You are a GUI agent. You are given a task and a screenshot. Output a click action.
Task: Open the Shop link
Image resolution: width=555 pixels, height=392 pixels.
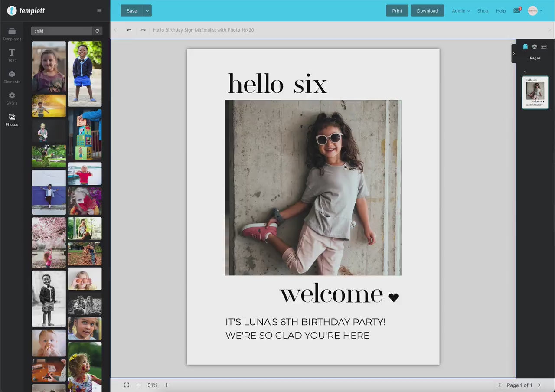[483, 11]
